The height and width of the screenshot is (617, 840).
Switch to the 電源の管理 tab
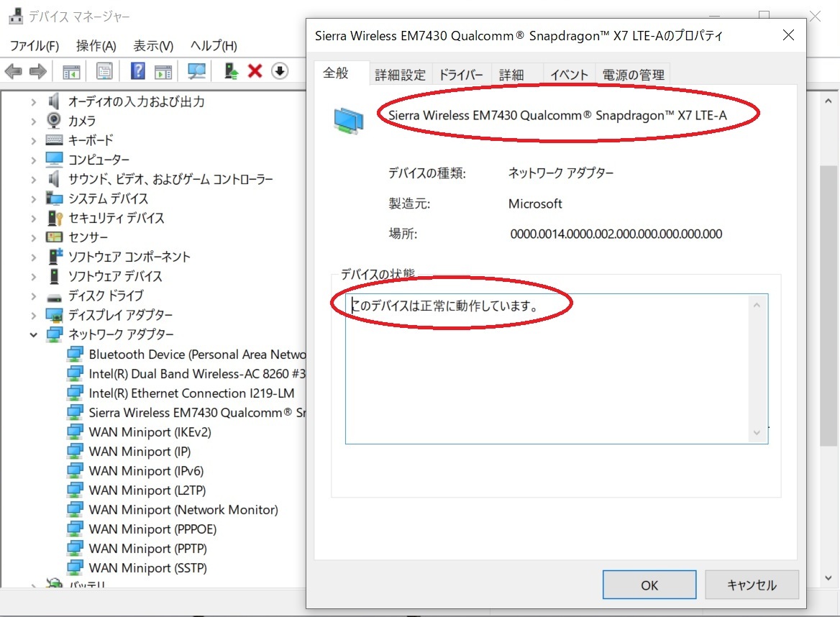pos(633,75)
